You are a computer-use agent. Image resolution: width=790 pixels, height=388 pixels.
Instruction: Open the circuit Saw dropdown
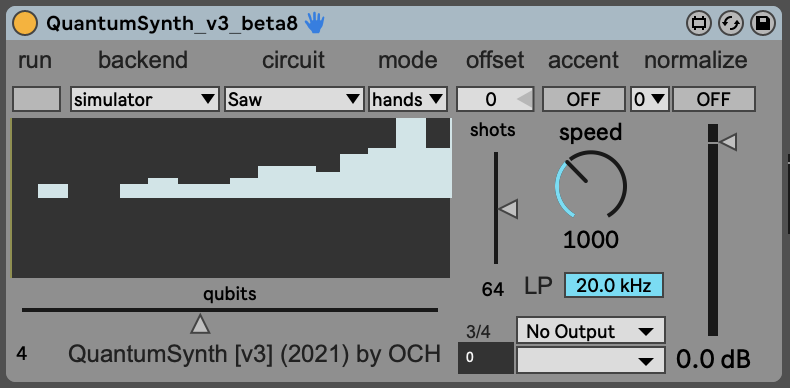(x=294, y=99)
